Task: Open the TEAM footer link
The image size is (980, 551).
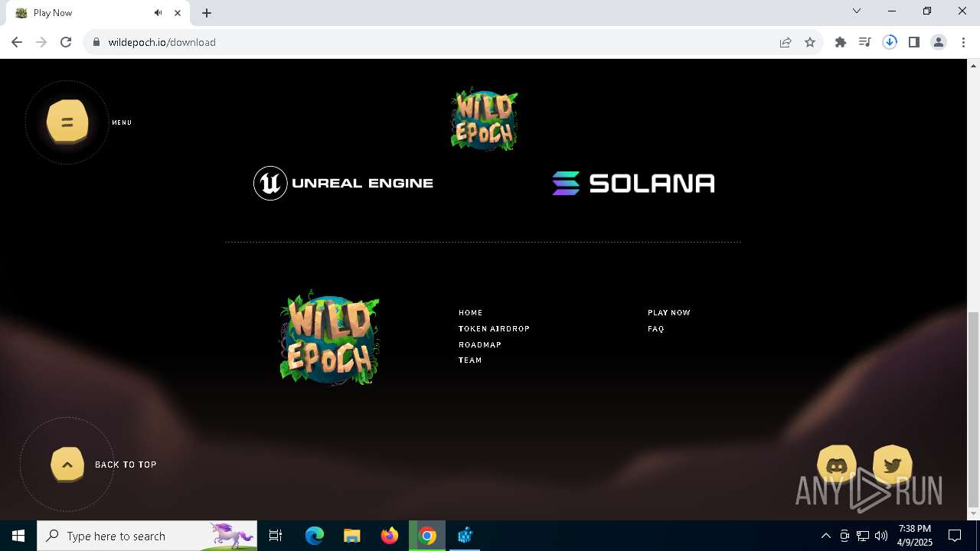Action: pos(470,360)
